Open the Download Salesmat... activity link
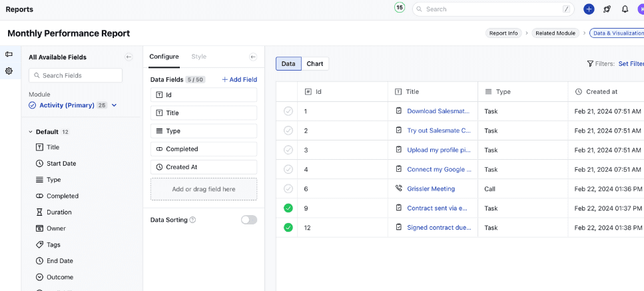The width and height of the screenshot is (644, 291). tap(439, 111)
